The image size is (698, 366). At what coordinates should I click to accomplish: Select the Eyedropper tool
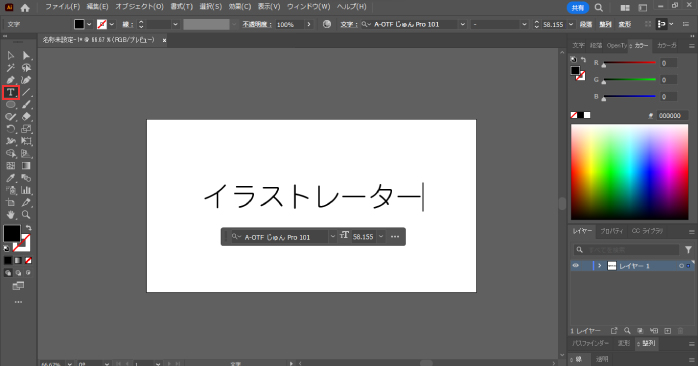point(11,178)
